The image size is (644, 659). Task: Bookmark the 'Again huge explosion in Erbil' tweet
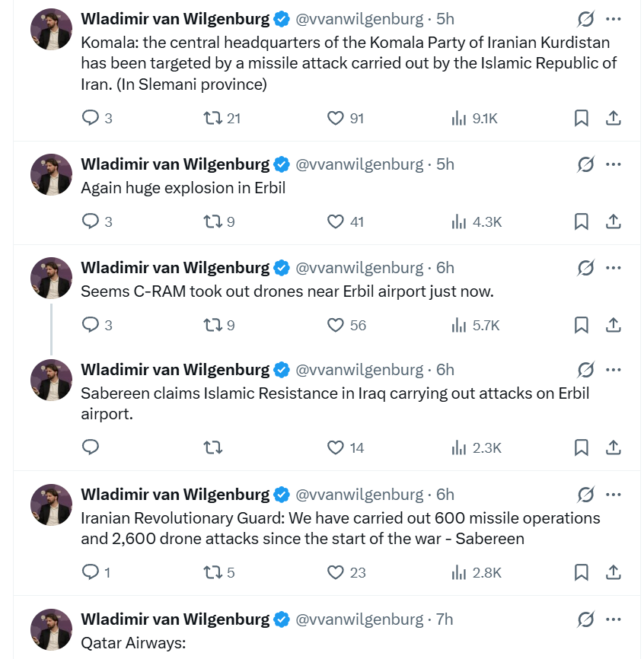[x=581, y=221]
